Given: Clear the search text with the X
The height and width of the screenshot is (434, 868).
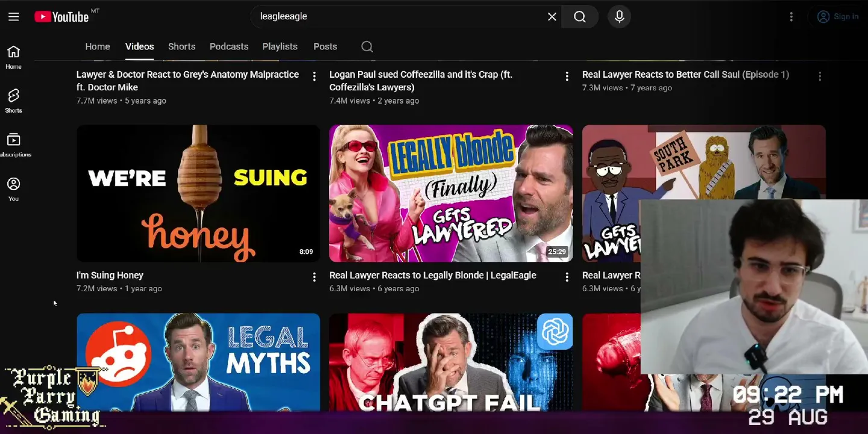Looking at the screenshot, I should click(x=552, y=16).
